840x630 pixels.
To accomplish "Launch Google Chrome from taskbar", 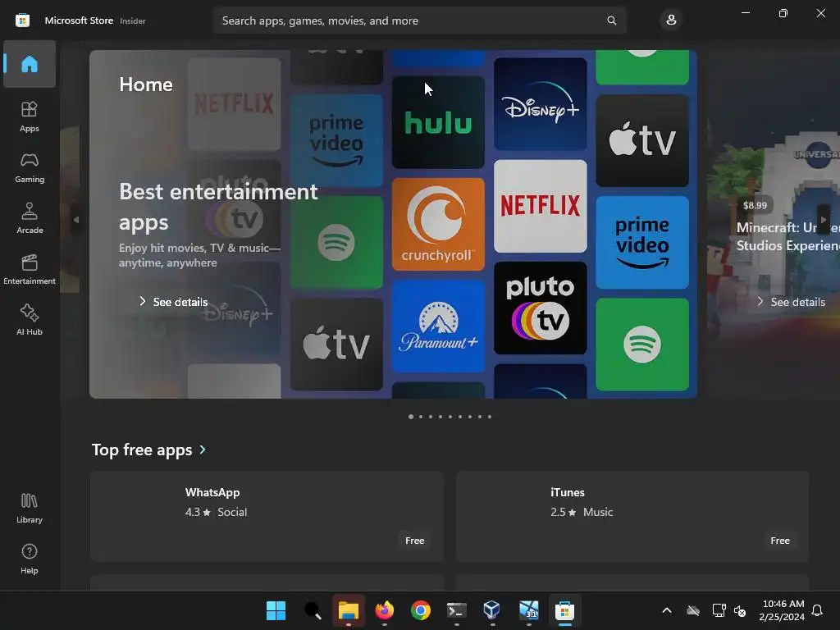I will [x=421, y=610].
